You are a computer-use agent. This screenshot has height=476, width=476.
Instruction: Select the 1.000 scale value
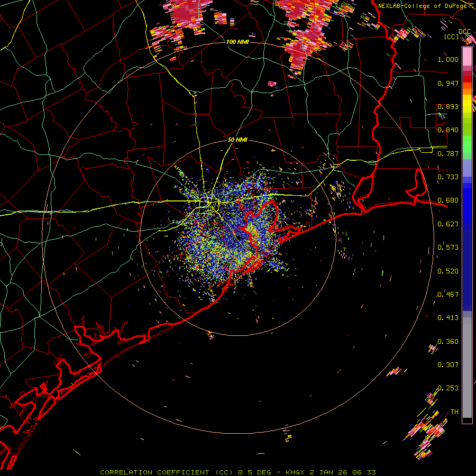coord(448,59)
